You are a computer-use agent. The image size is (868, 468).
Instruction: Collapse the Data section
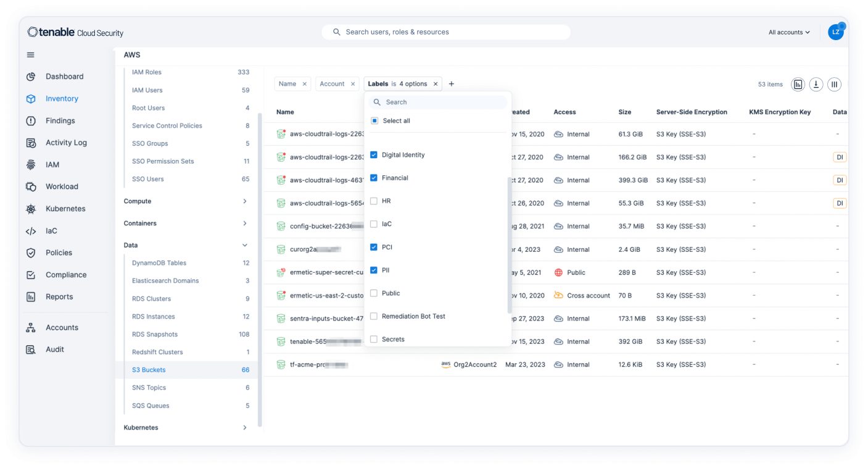[244, 245]
